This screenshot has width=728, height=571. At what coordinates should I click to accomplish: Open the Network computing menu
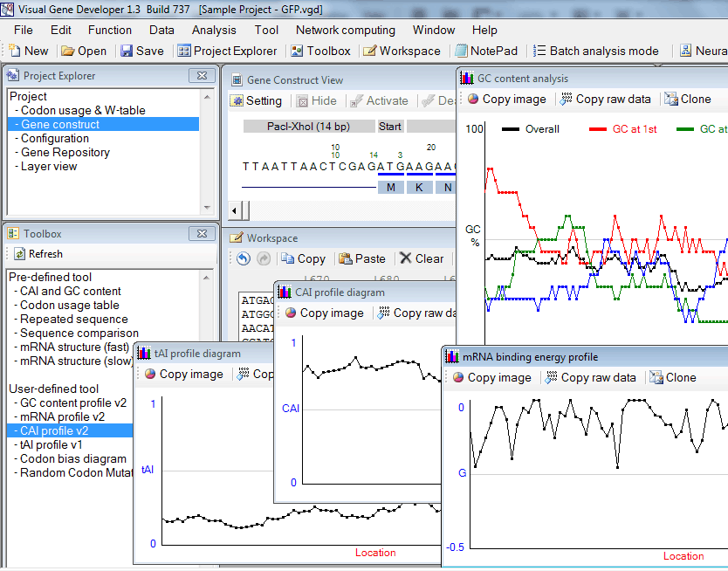coord(345,30)
